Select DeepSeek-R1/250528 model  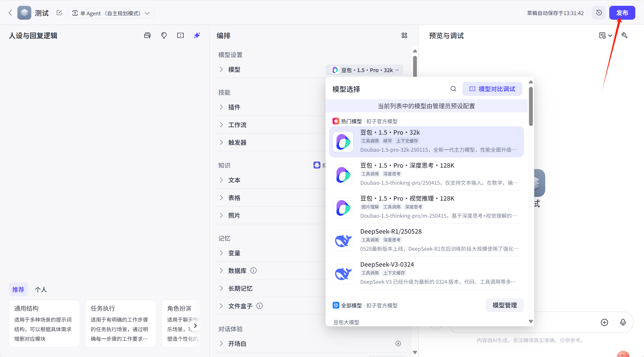tap(426, 241)
